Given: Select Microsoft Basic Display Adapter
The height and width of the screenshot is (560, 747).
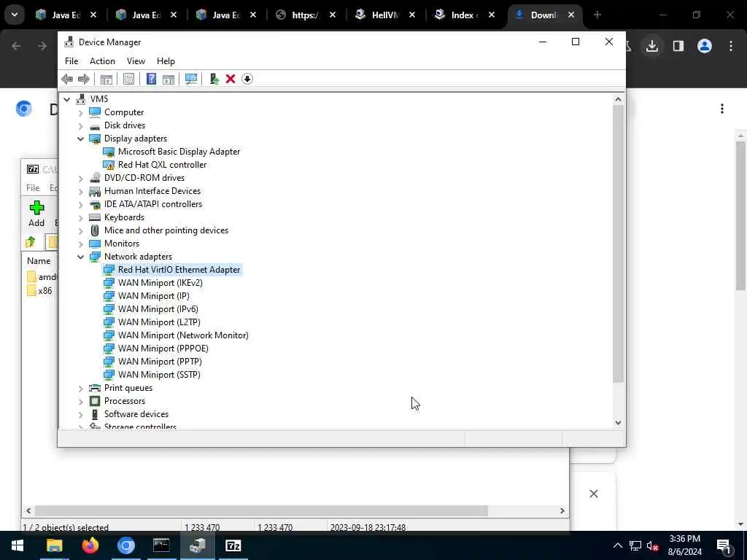Looking at the screenshot, I should pos(179,152).
